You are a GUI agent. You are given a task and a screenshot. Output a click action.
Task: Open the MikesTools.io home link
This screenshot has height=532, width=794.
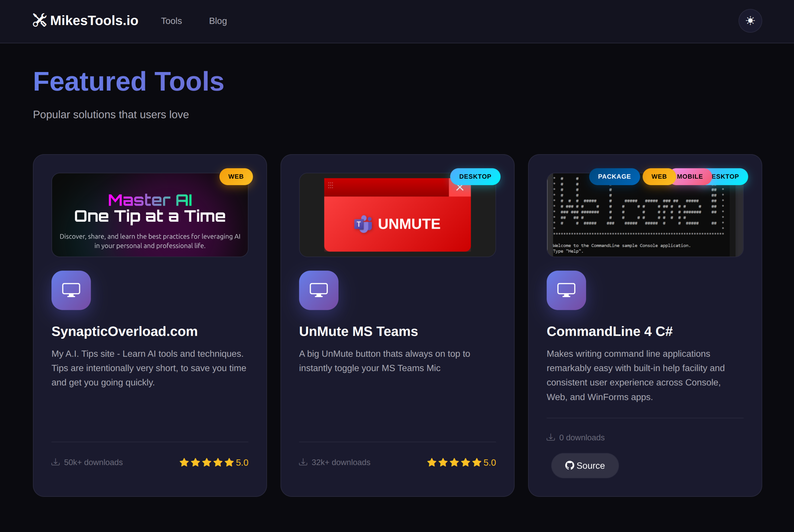click(x=85, y=21)
